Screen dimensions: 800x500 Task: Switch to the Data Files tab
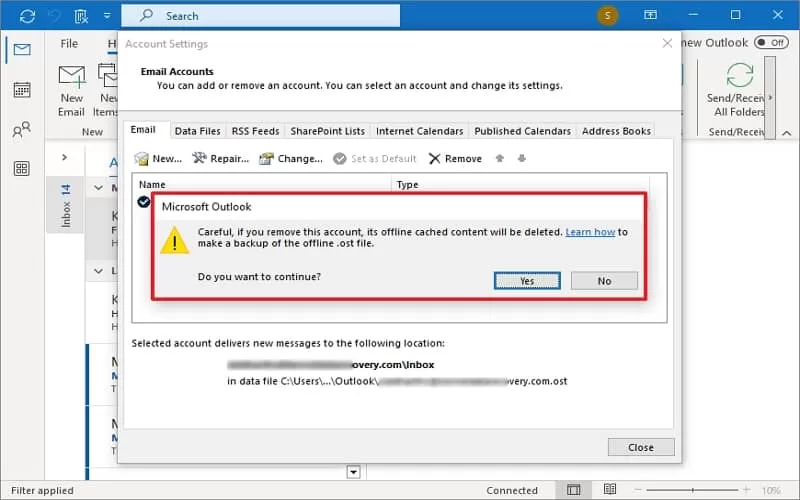point(197,131)
